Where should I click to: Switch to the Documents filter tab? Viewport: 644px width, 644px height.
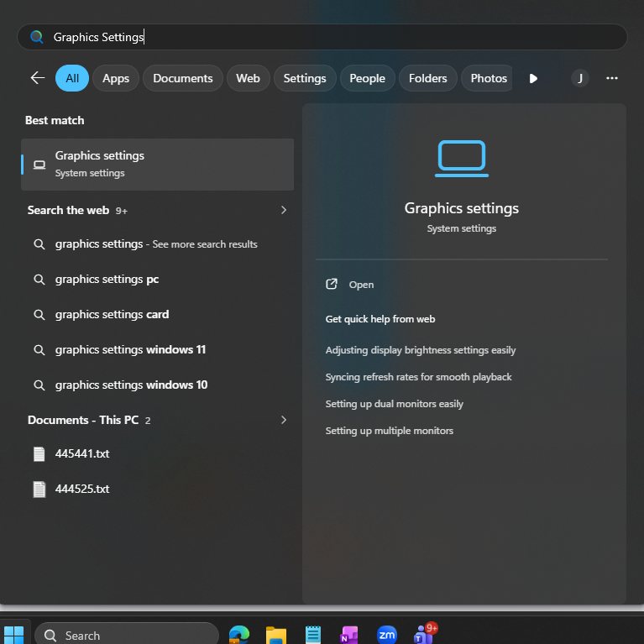183,78
